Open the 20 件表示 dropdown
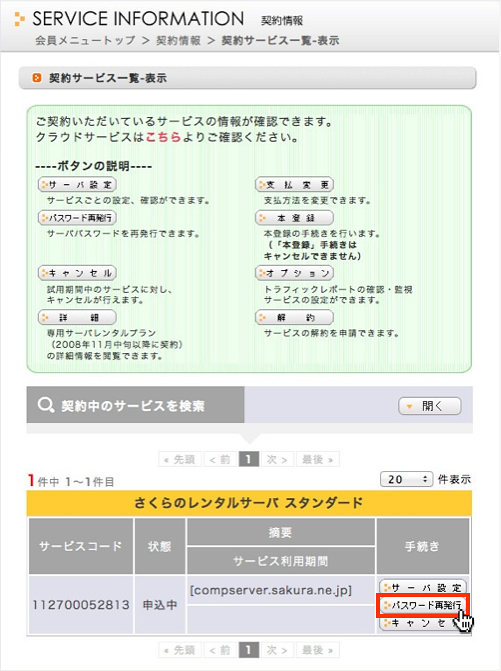Image resolution: width=501 pixels, height=671 pixels. (405, 479)
